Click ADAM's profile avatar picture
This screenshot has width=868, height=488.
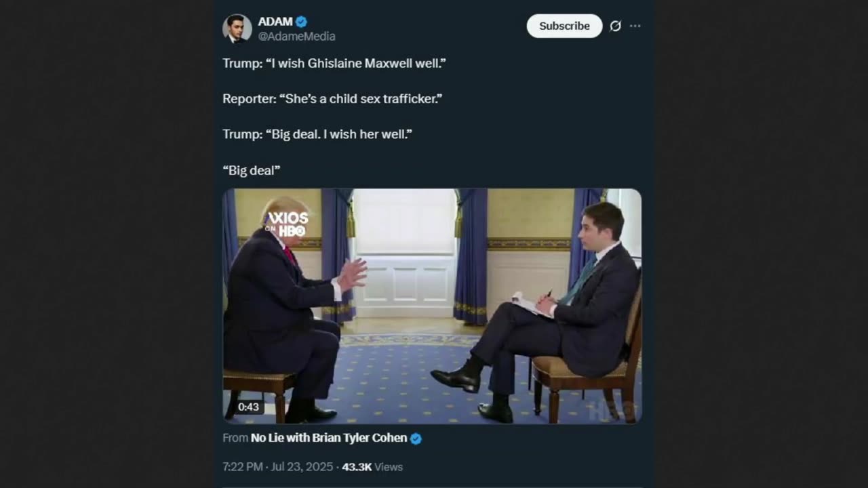coord(237,28)
